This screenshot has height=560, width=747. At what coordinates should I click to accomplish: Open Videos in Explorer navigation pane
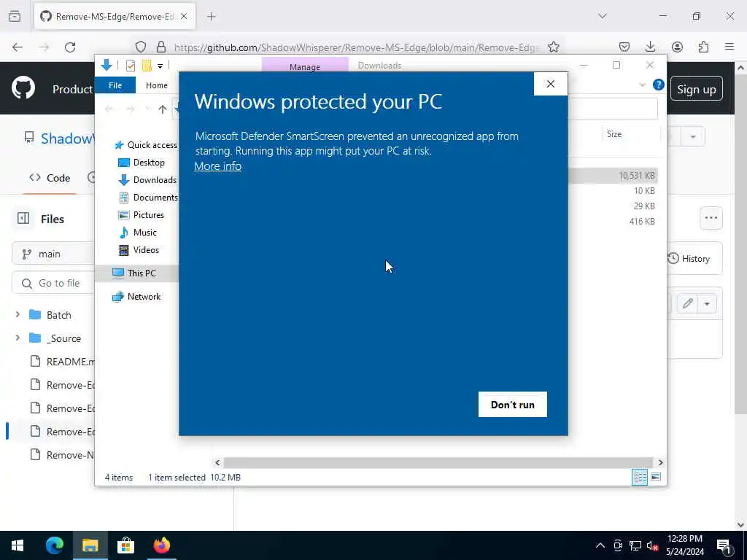tap(146, 250)
